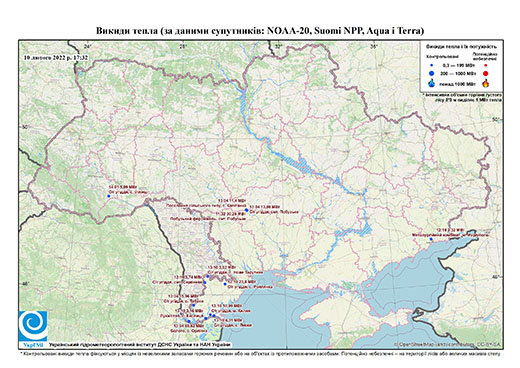Click the Орлівка marsh fire marker
520x368 pixels.
pos(189,321)
